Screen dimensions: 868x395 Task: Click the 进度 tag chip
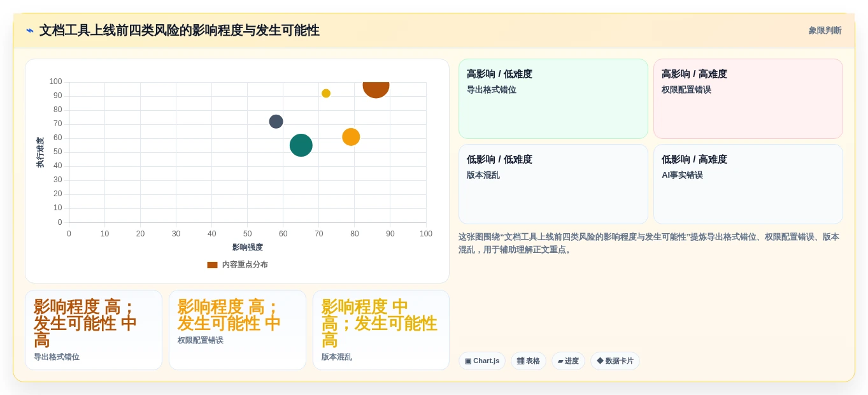coord(568,361)
